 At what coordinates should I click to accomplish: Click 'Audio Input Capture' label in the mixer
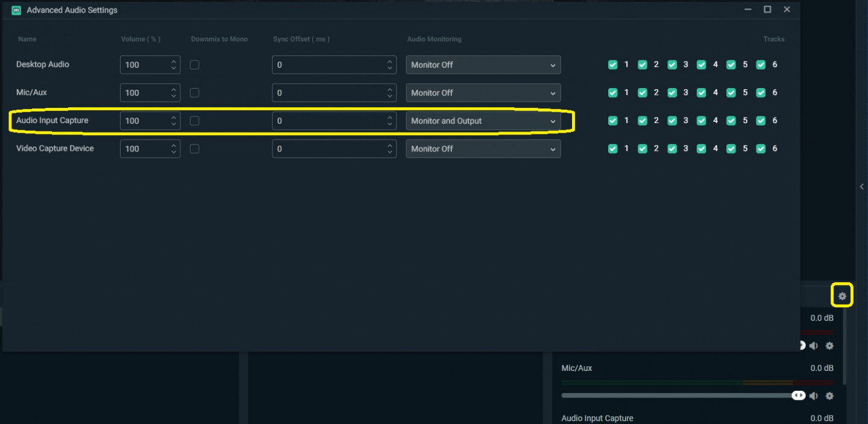pyautogui.click(x=597, y=418)
